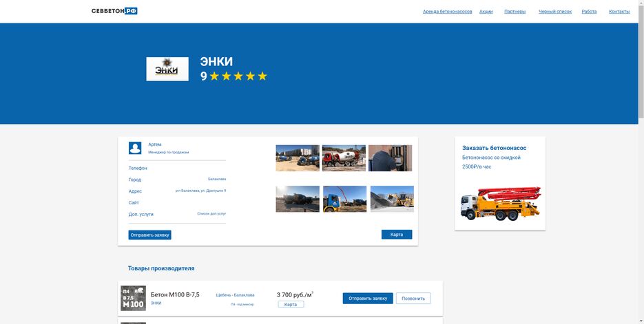The height and width of the screenshot is (324, 644).
Task: Open Аренда бетононасосов menu link
Action: [447, 12]
